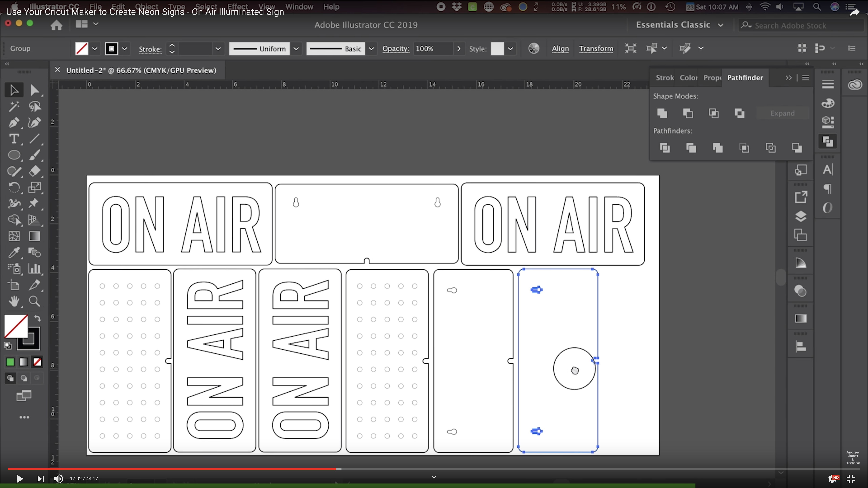Image resolution: width=868 pixels, height=488 pixels.
Task: Set default fill and stroke
Action: pos(8,345)
